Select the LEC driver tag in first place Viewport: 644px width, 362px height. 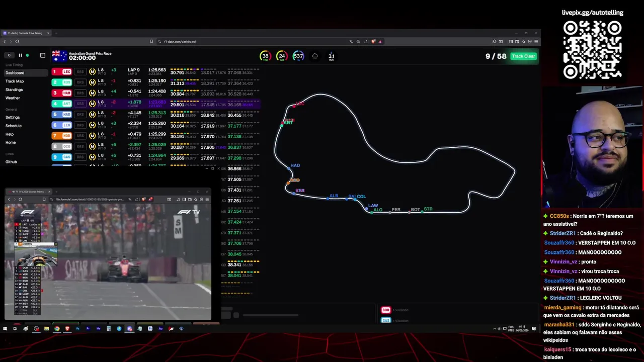click(62, 72)
